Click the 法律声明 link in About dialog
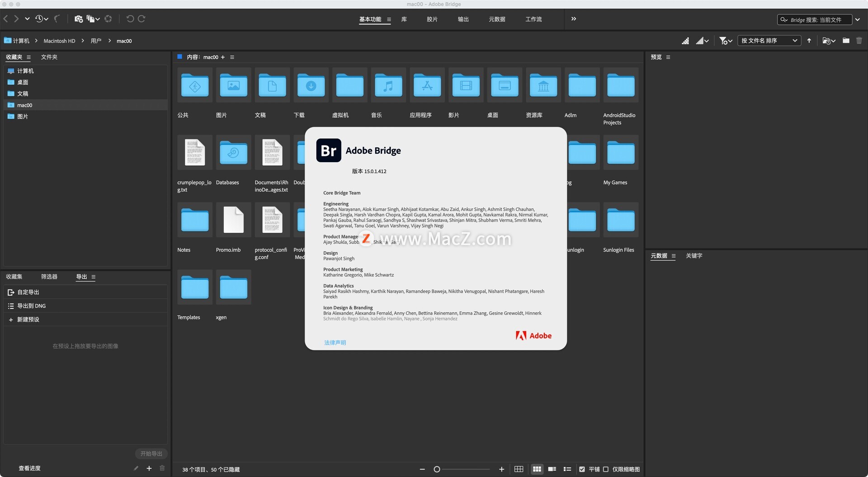Screen dimensions: 868x477 335,343
